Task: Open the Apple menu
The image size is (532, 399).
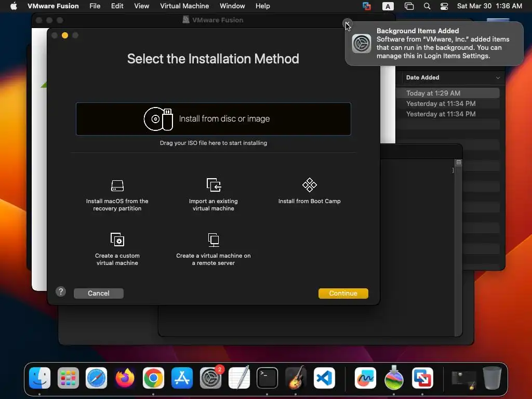Action: 14,6
